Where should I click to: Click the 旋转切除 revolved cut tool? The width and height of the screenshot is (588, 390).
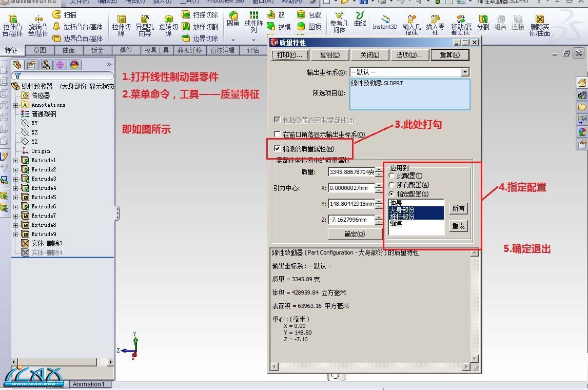pyautogui.click(x=168, y=26)
